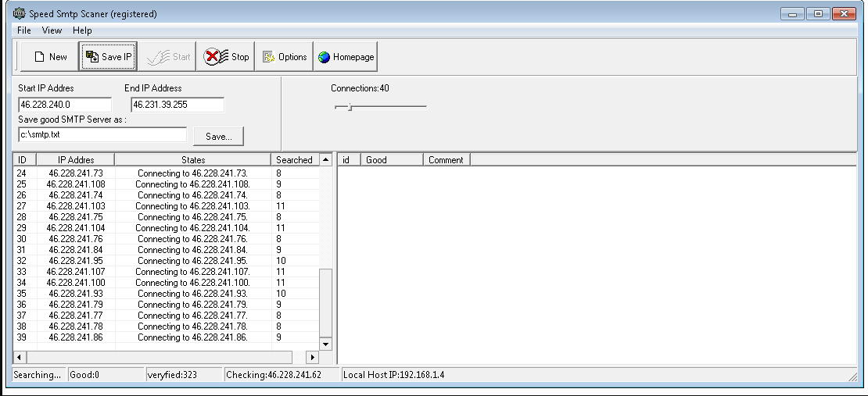This screenshot has width=868, height=396.
Task: Maximize the Speed Smtp Scaner window
Action: click(x=818, y=14)
